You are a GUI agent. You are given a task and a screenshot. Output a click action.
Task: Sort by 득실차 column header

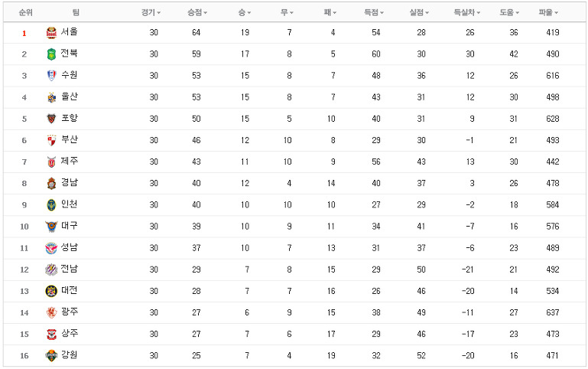(x=467, y=13)
